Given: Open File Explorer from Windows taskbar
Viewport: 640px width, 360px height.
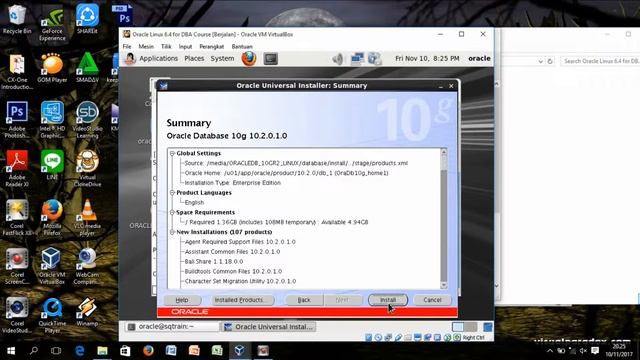Looking at the screenshot, I should coord(102,351).
